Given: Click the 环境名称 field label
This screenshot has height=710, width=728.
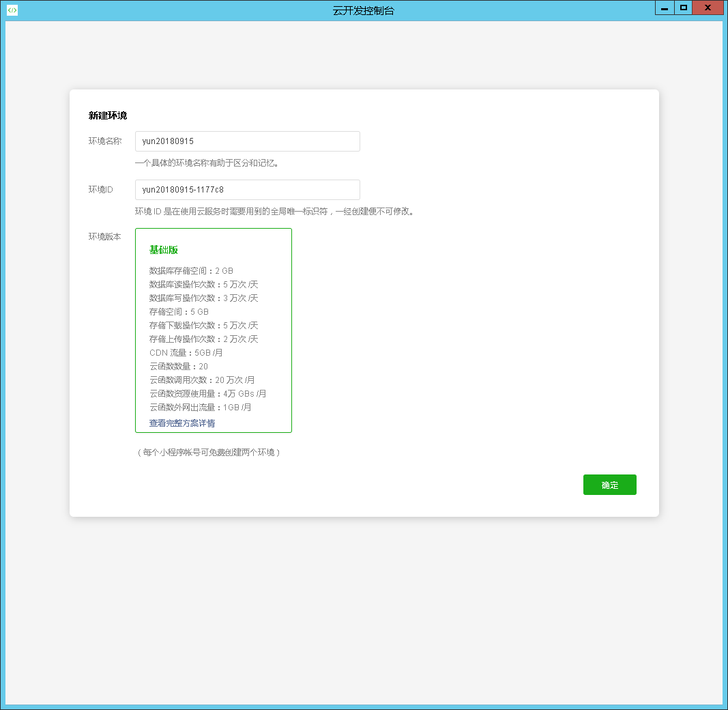Looking at the screenshot, I should tap(105, 141).
